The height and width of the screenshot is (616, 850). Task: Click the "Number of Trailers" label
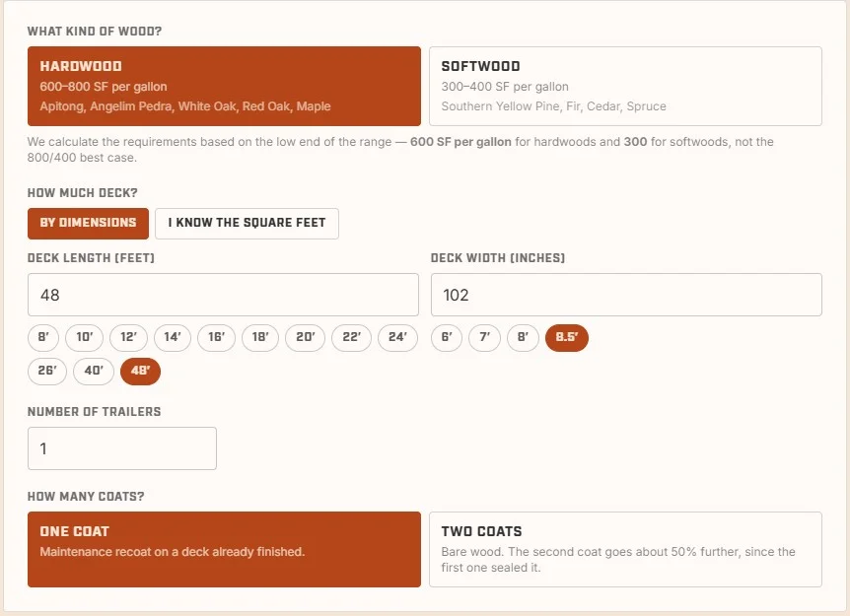click(x=95, y=412)
